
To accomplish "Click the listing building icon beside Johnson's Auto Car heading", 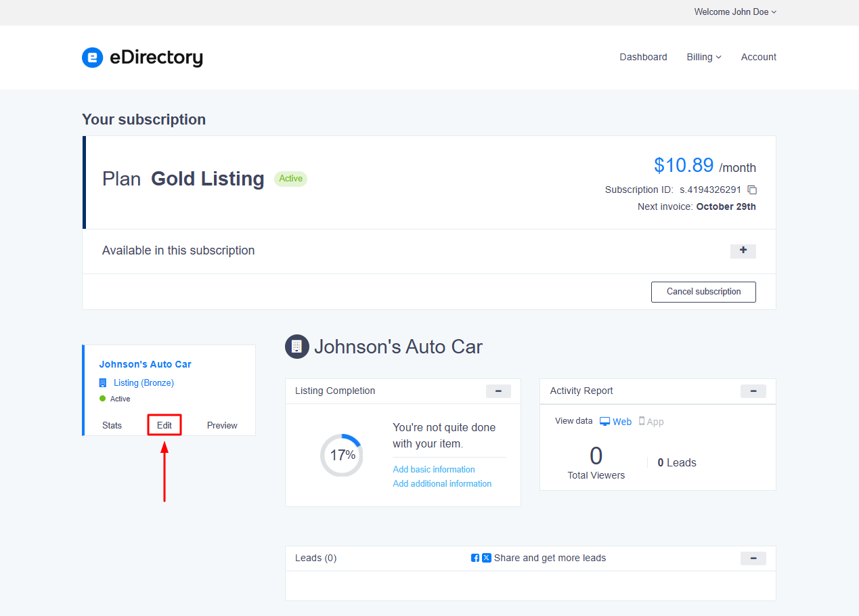I will point(296,347).
